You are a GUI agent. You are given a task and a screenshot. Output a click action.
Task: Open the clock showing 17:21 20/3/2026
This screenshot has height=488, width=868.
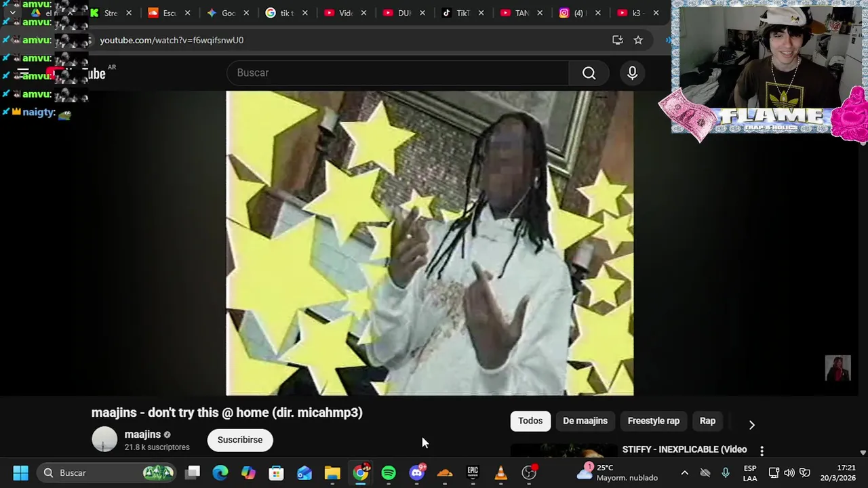click(x=837, y=472)
